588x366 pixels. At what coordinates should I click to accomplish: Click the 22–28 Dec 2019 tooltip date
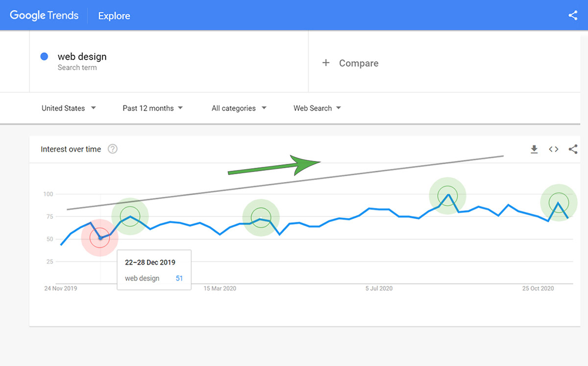(150, 262)
